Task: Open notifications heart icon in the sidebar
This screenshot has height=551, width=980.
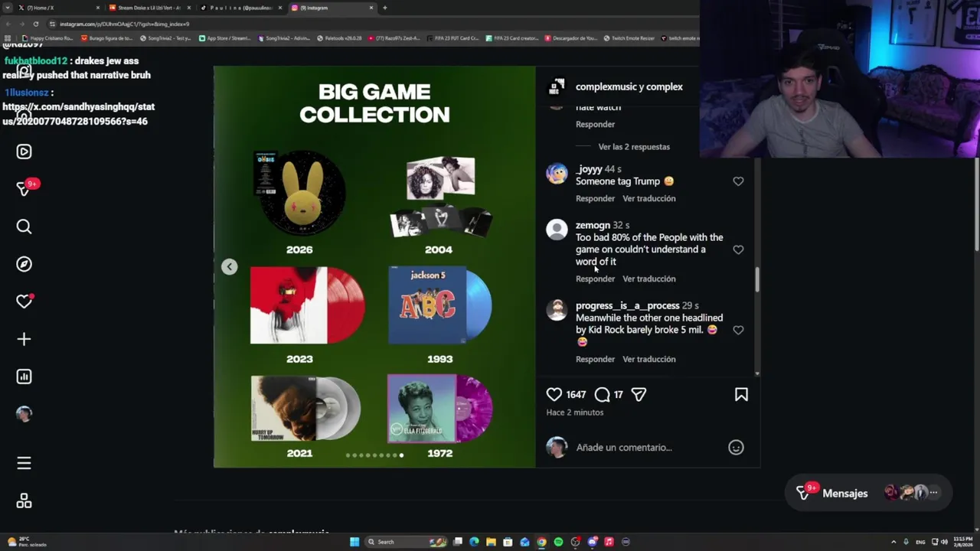Action: 24,302
